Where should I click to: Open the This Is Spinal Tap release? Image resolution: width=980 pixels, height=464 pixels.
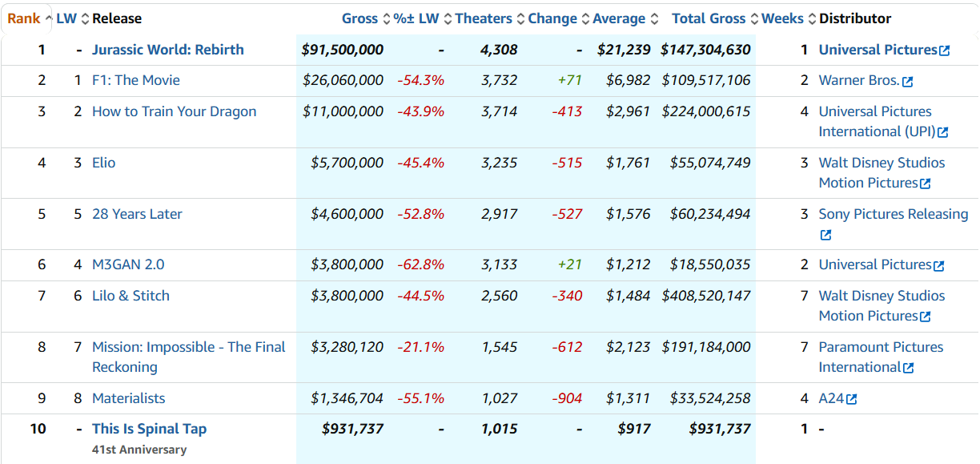(150, 429)
